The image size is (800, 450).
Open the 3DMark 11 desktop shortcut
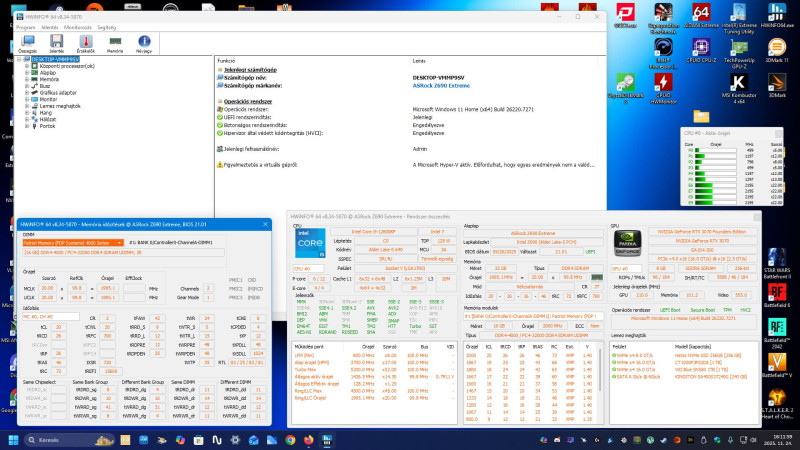777,51
